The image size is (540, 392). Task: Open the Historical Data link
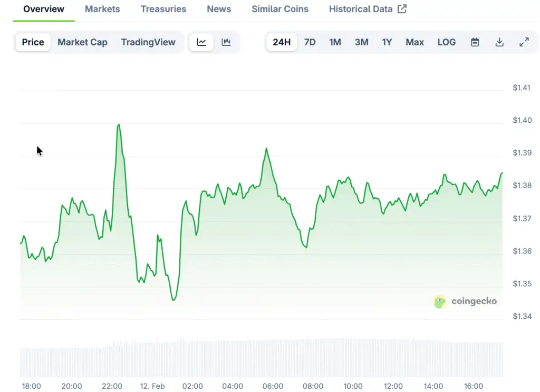361,9
